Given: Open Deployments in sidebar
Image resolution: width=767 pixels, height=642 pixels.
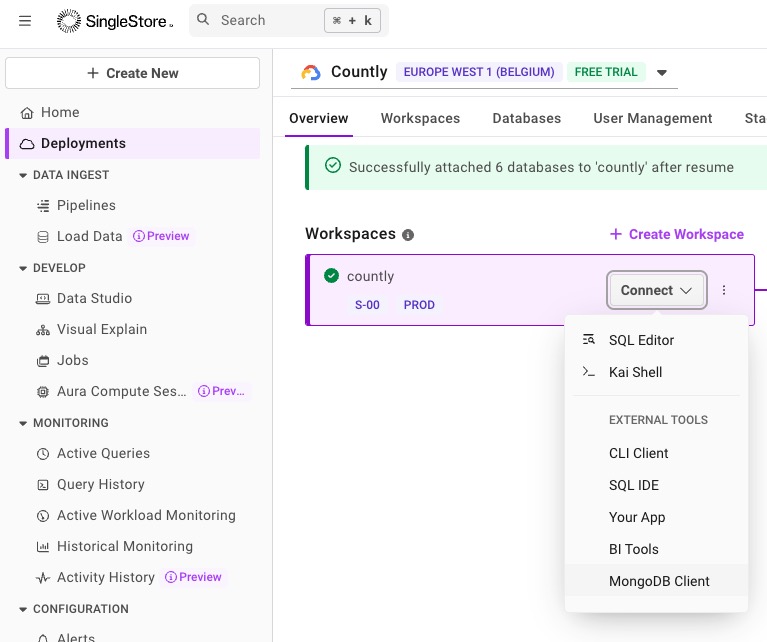Looking at the screenshot, I should [x=133, y=143].
